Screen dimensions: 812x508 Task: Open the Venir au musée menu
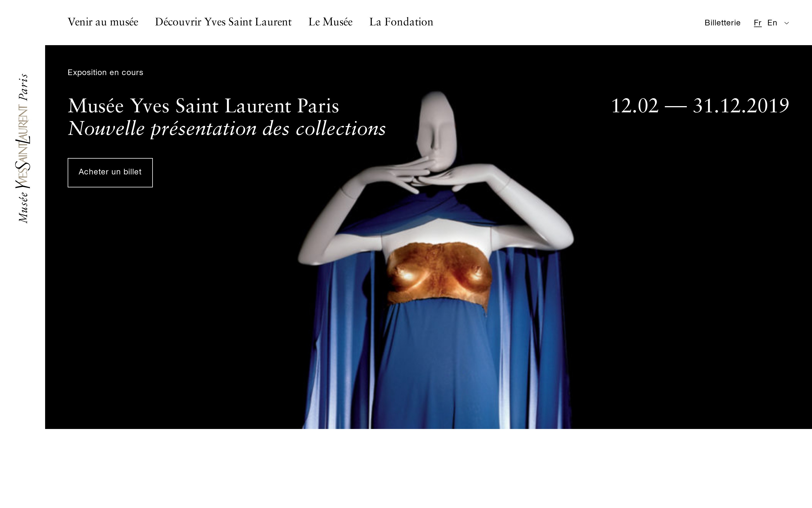[103, 22]
